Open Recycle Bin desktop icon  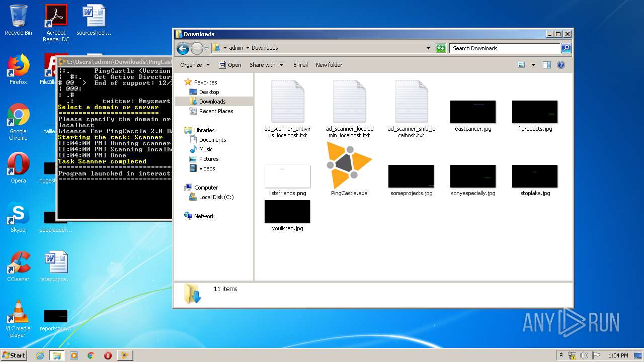[x=18, y=20]
